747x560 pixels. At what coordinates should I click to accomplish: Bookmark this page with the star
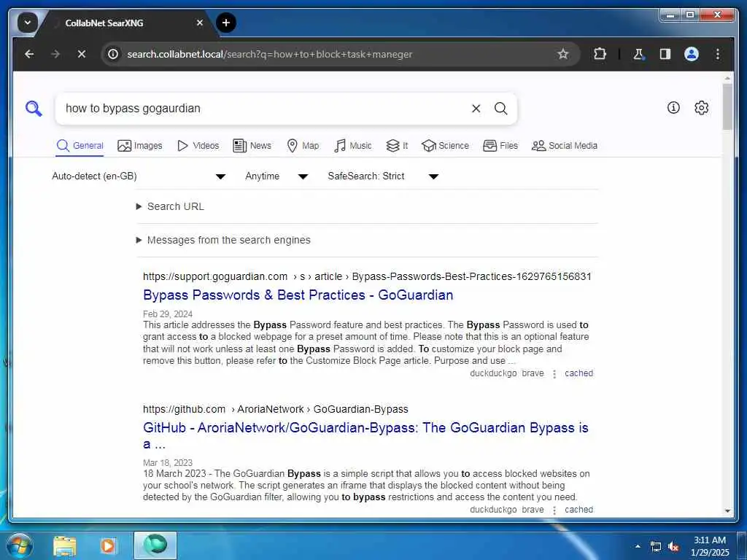point(563,54)
